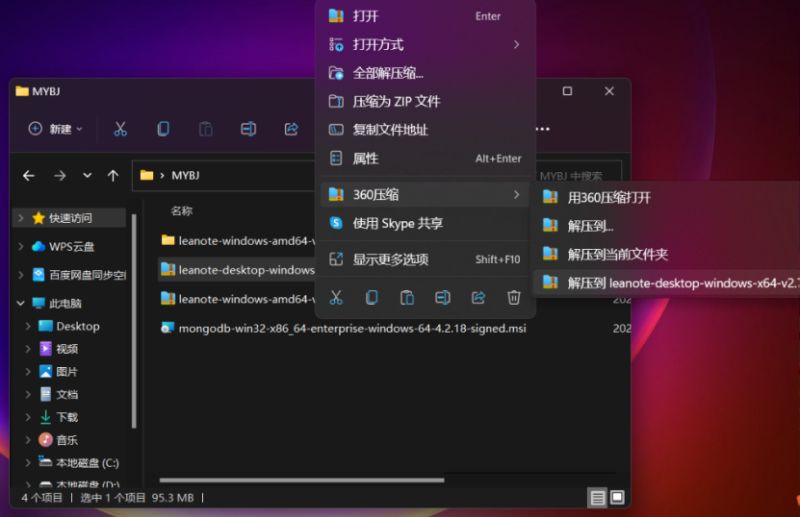Click the horizontal scrollbar in file list
Viewport: 800px width, 517px height.
point(302,480)
